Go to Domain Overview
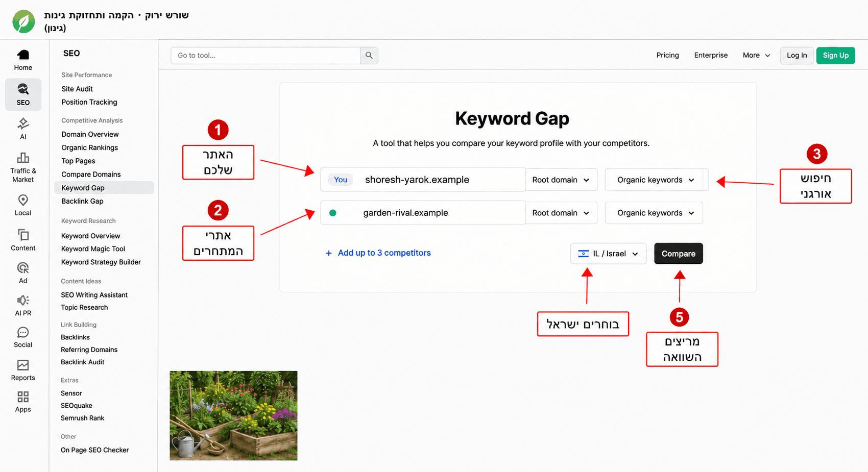Viewport: 868px width, 472px height. 90,134
